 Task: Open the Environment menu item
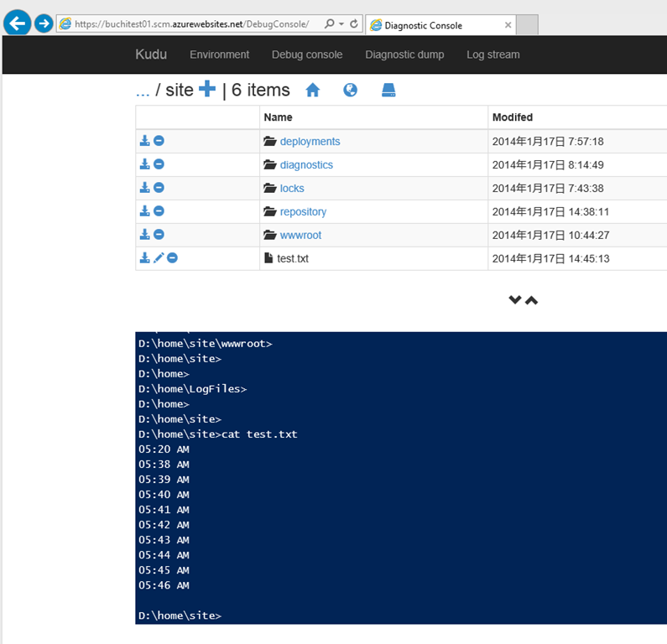pos(219,55)
